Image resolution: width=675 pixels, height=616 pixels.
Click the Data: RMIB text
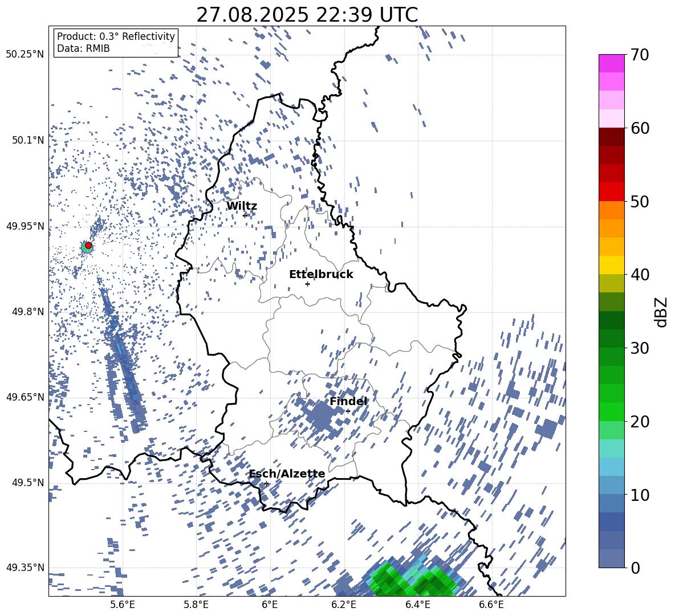coord(83,48)
